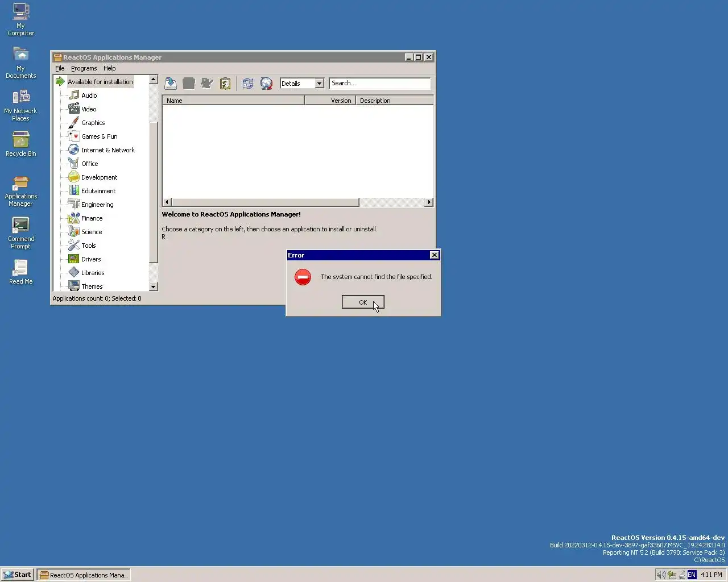Open the Recycle Bin desktop icon
The height and width of the screenshot is (582, 728).
point(21,144)
